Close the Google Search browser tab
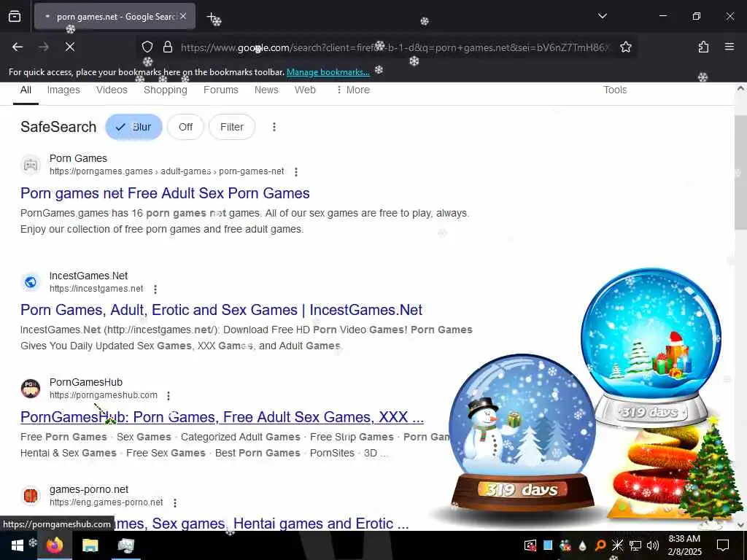Viewport: 747px width, 560px height. coord(183,16)
